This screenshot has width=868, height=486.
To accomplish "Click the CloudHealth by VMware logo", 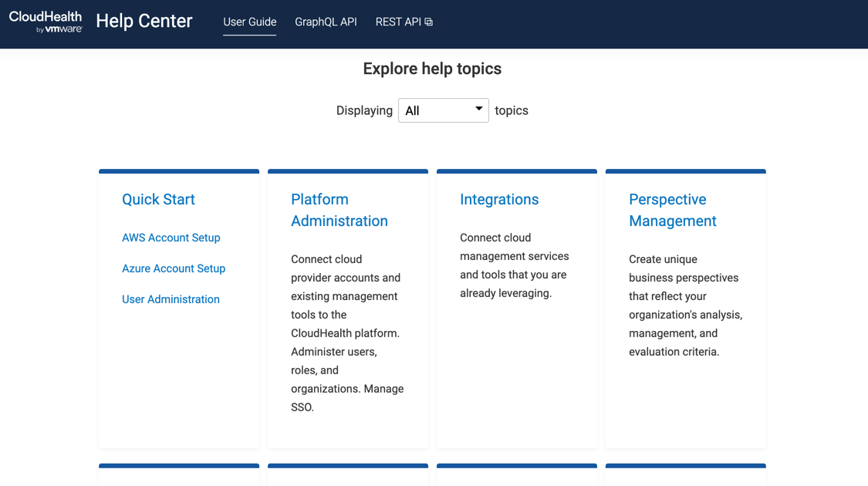I will pos(44,23).
